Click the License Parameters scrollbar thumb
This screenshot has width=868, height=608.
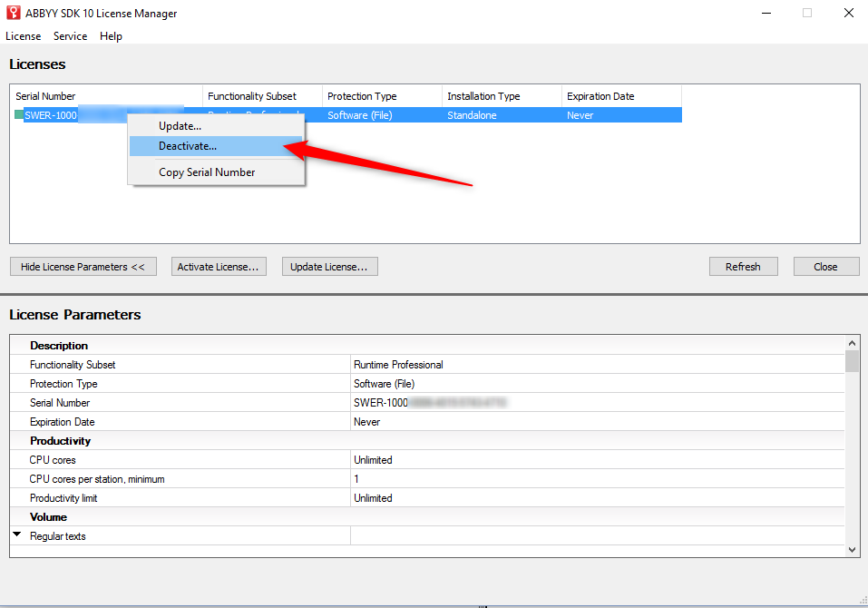(x=852, y=361)
